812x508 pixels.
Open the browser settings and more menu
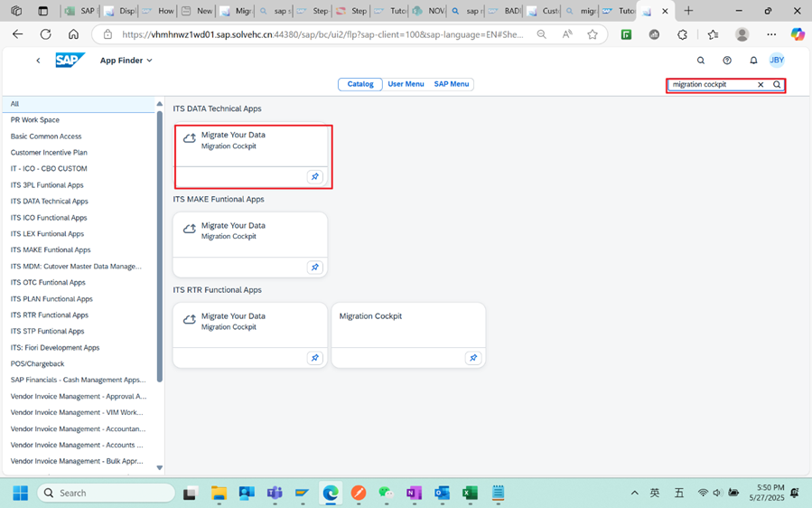point(771,34)
